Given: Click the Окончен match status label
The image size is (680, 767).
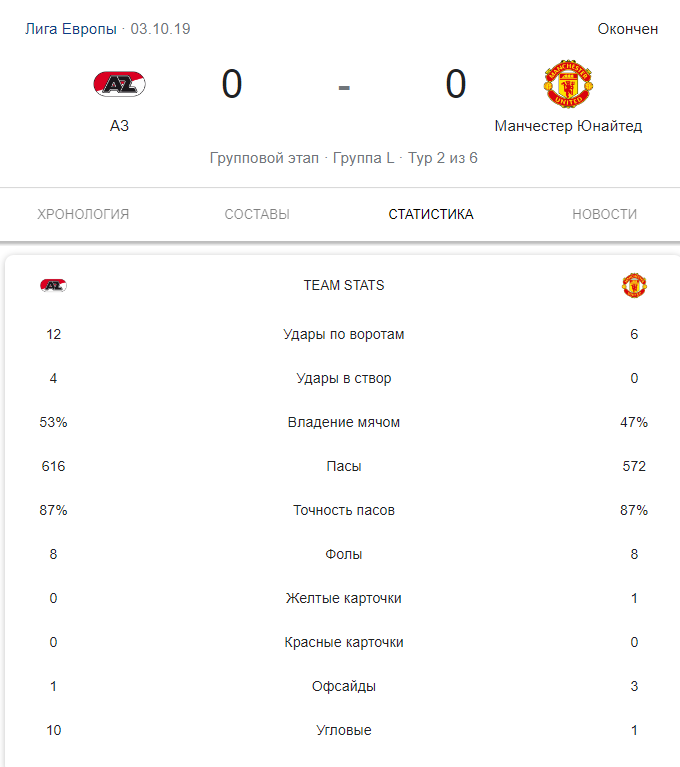Looking at the screenshot, I should click(628, 29).
